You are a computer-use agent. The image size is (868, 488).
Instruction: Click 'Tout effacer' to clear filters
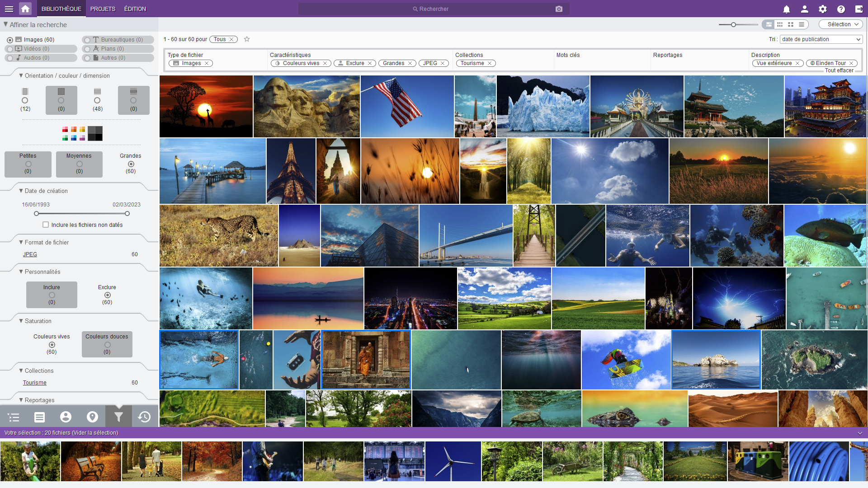[839, 70]
